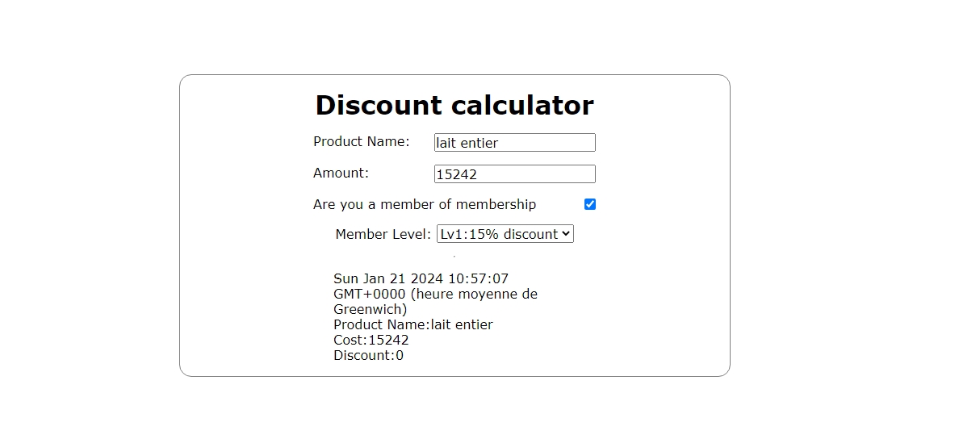Click the "GMT+0000 (heure moyenne de" line
The height and width of the screenshot is (439, 980).
(x=436, y=295)
